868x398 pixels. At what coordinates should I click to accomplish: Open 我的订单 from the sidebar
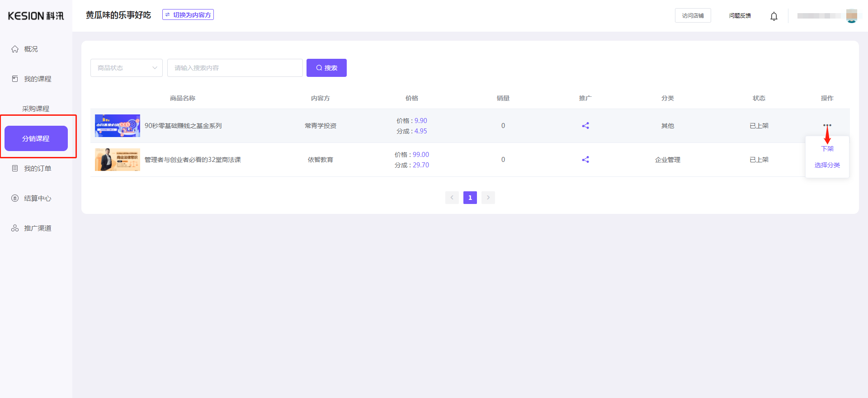click(x=37, y=168)
